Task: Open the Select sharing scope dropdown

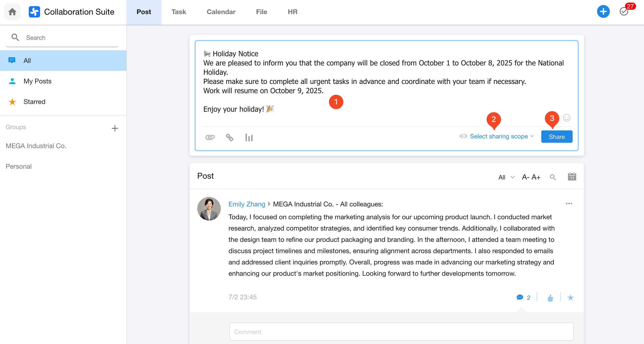Action: 498,136
